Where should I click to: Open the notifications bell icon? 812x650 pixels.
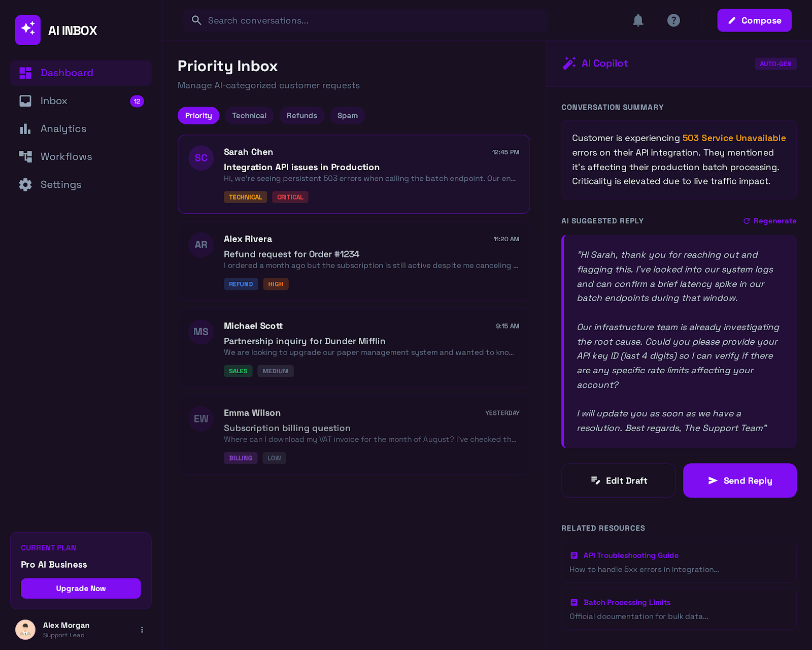tap(638, 20)
